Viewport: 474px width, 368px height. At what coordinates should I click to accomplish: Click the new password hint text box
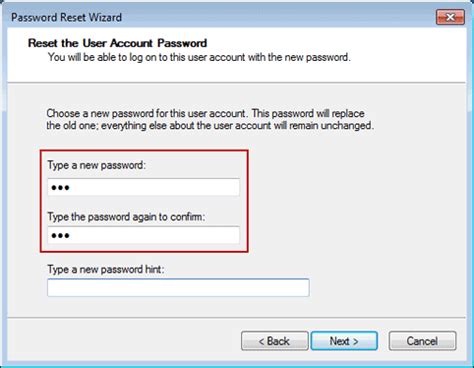(178, 287)
